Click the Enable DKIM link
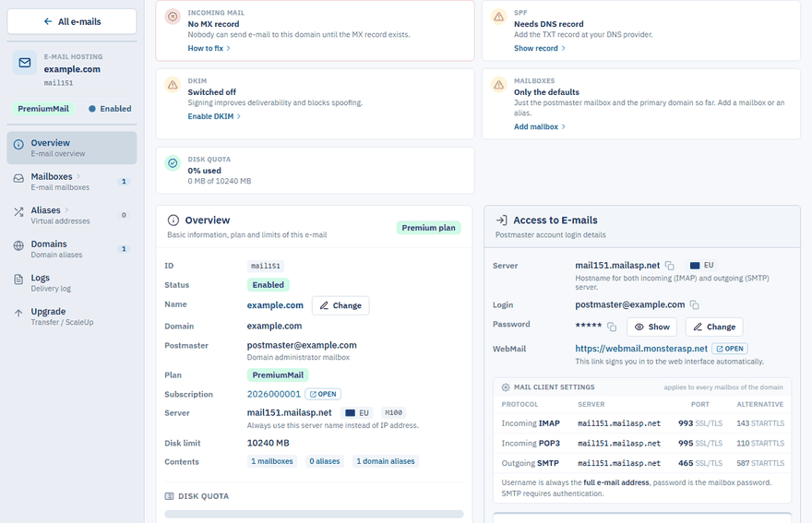The width and height of the screenshot is (812, 523). click(x=214, y=116)
